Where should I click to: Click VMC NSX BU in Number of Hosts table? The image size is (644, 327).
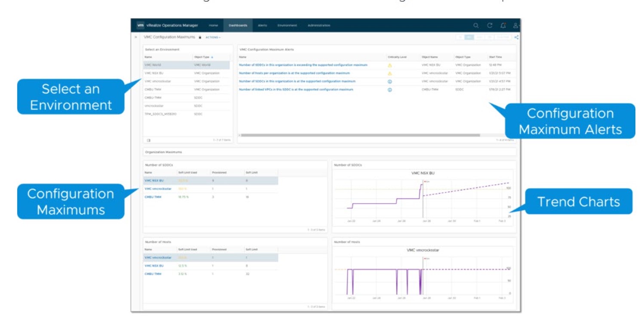154,266
